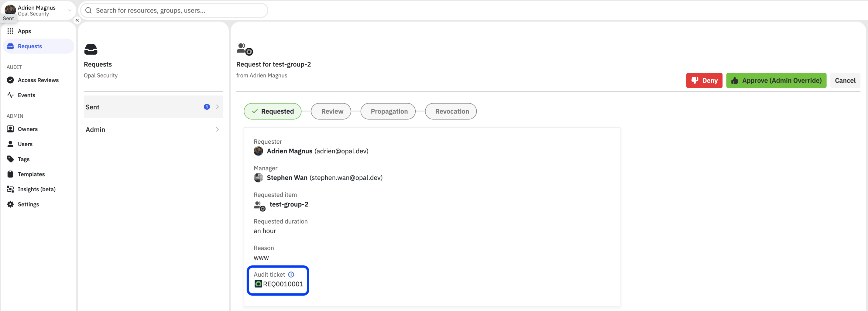Click the Adrien Magnus requester name
This screenshot has height=311, width=868.
290,151
